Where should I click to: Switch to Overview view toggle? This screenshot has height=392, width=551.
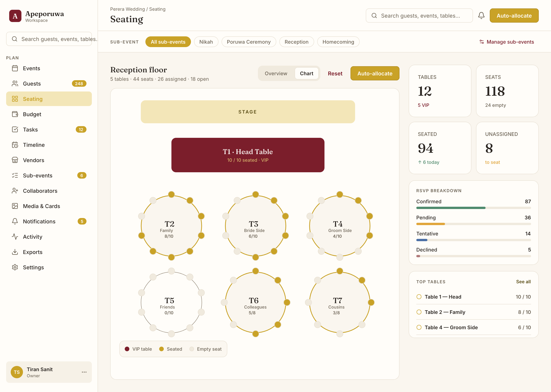pos(276,73)
